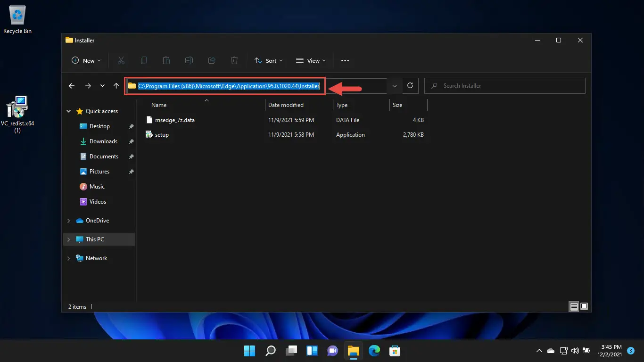
Task: Click the Delete trash icon in toolbar
Action: pyautogui.click(x=234, y=60)
